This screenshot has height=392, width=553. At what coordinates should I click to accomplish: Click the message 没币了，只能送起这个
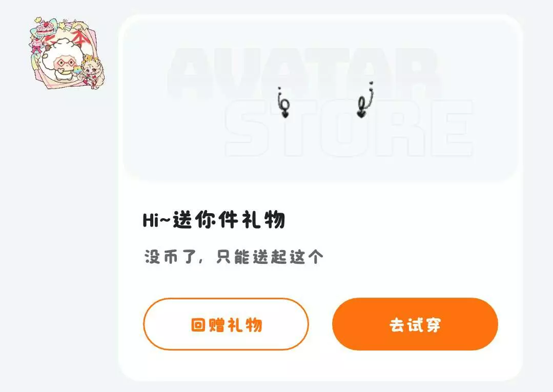point(234,257)
